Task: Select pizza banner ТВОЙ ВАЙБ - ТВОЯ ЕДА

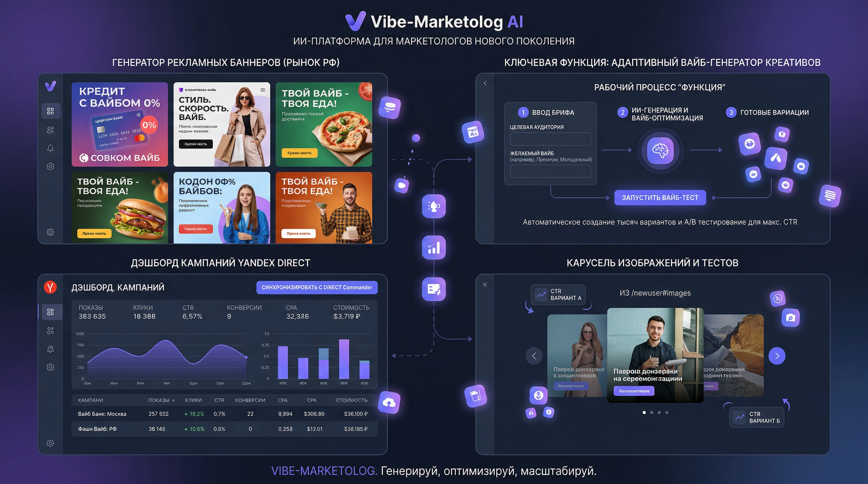Action: (324, 124)
